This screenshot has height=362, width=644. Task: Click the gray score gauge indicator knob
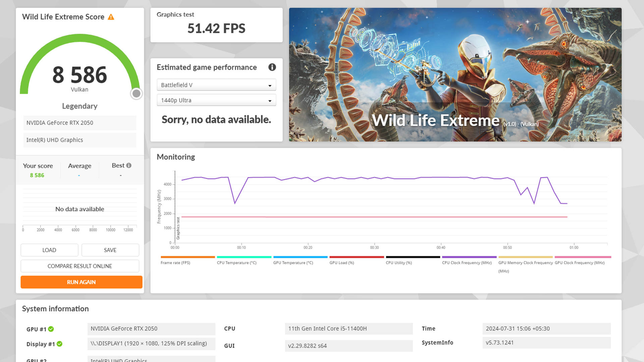click(x=136, y=94)
